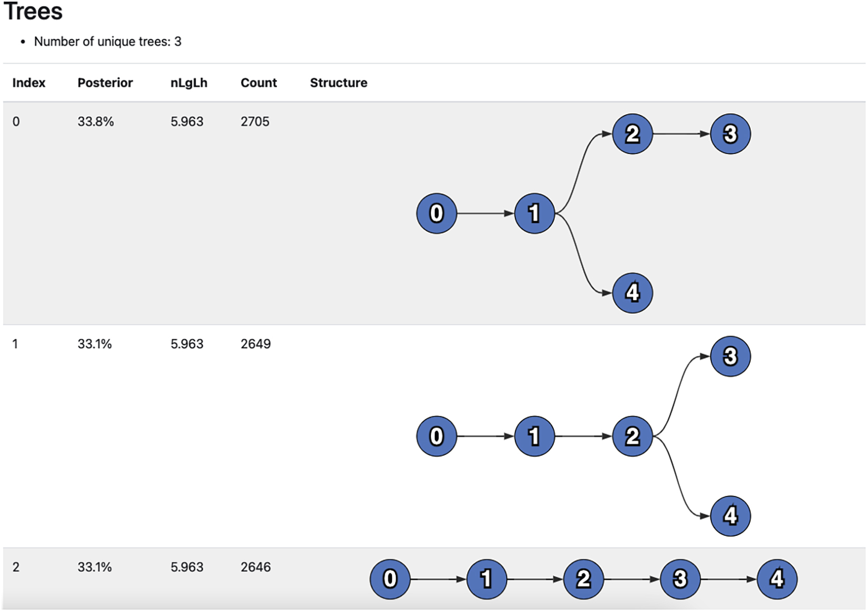Select node 4 in the second tree
The image size is (868, 612).
pyautogui.click(x=730, y=516)
